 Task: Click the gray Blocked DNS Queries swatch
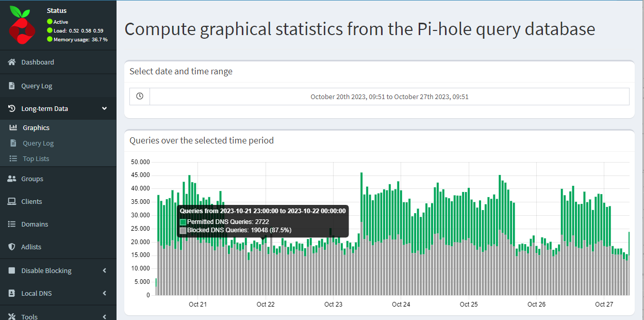tap(183, 230)
